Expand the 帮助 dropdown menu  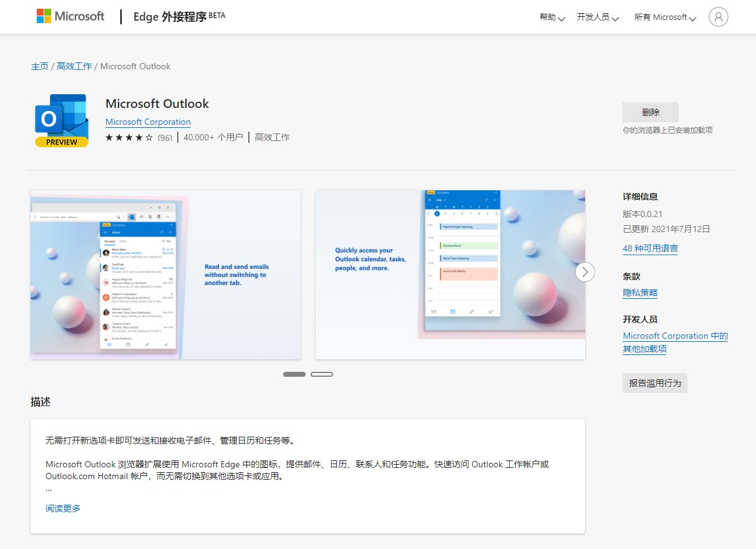click(552, 17)
